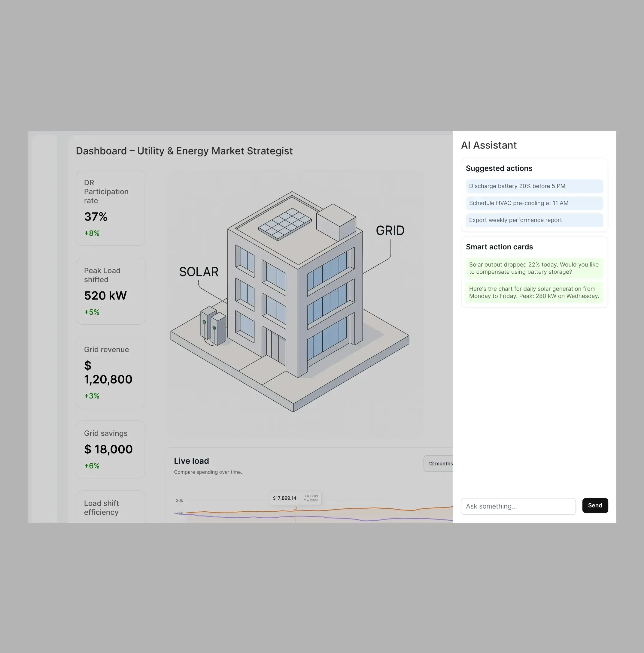Click the rooftop solar panel array illustration
The width and height of the screenshot is (644, 653).
[285, 224]
